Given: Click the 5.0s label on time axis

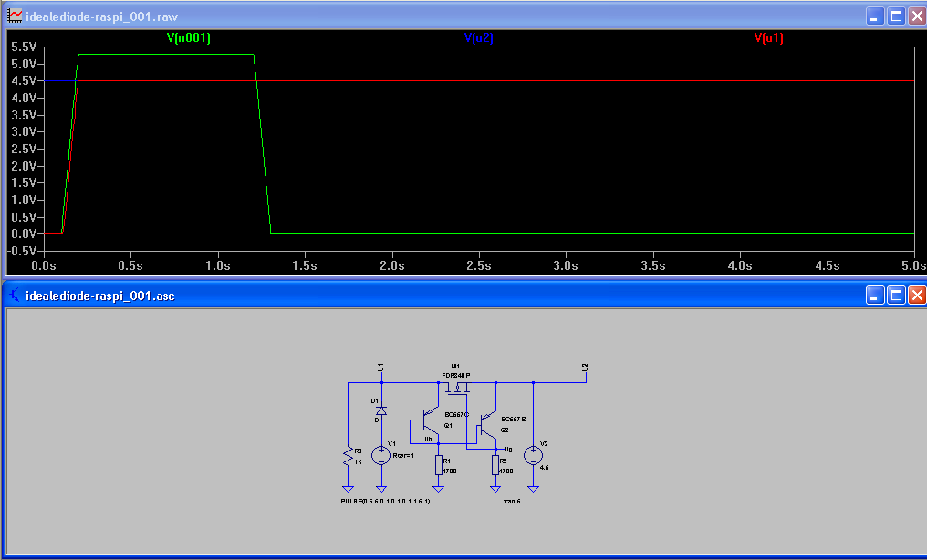Looking at the screenshot, I should coord(913,265).
